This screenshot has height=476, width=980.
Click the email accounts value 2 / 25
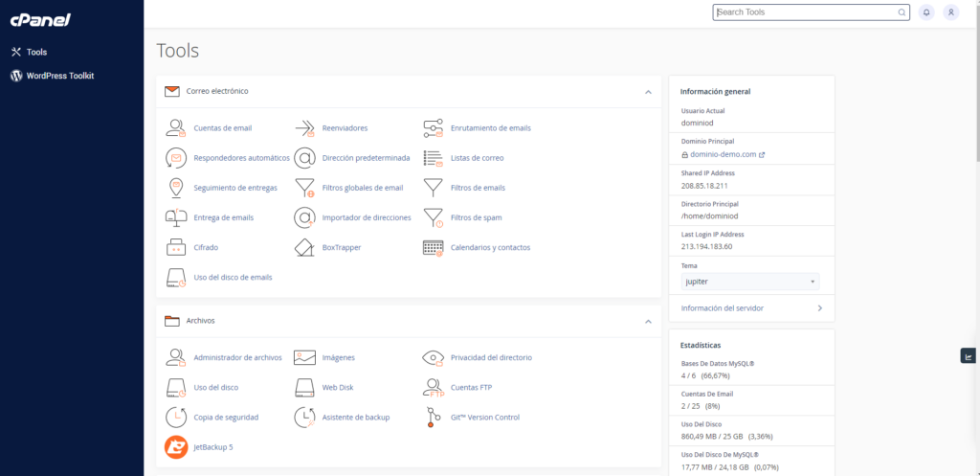[690, 406]
